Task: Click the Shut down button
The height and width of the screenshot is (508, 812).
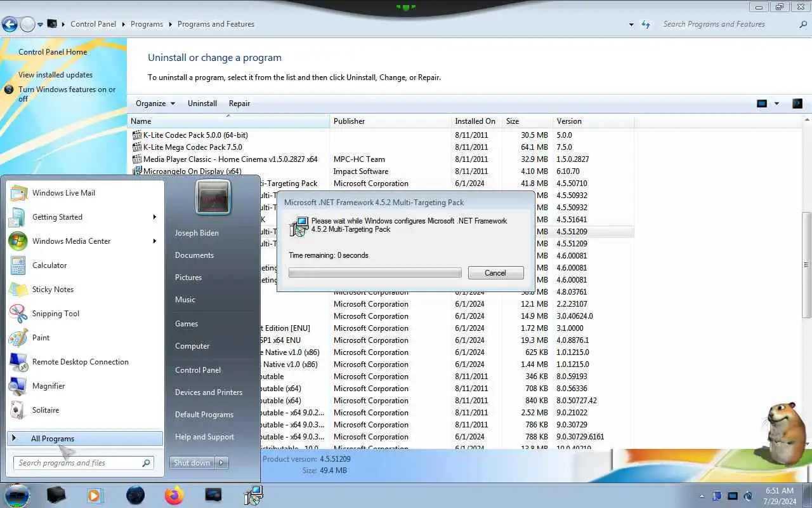Action: coord(192,463)
